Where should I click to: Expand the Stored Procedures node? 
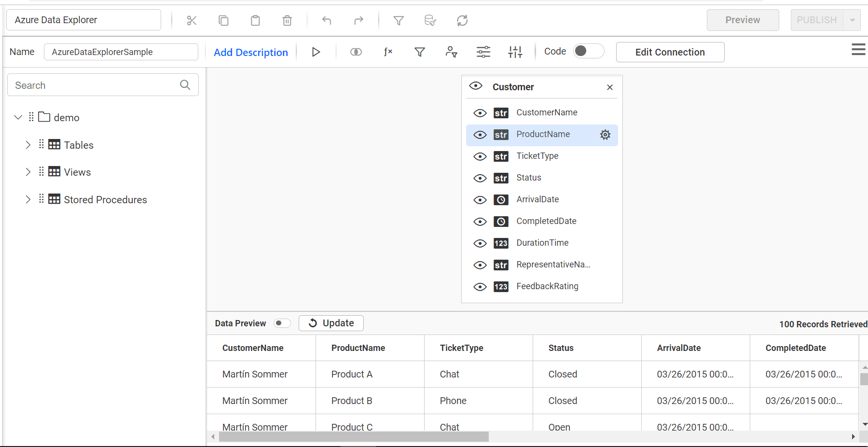[28, 199]
